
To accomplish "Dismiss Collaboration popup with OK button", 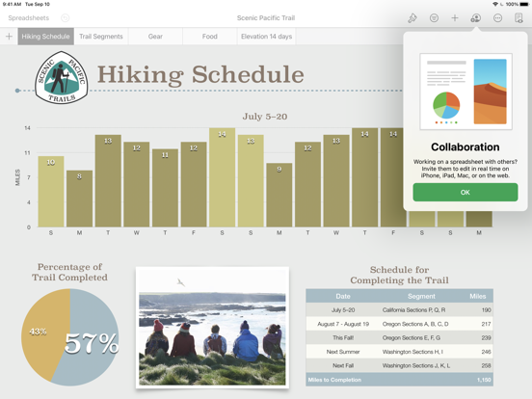I will [x=465, y=193].
